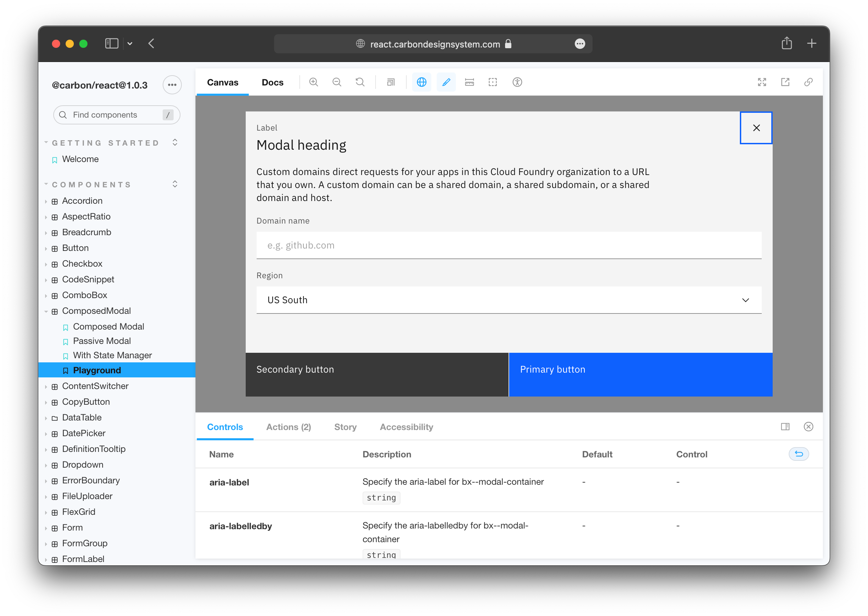Expand the FileUploader tree item

click(x=87, y=496)
